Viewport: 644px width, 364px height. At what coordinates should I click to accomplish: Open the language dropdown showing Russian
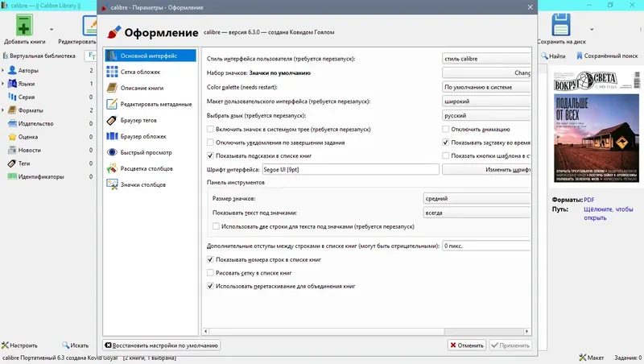pos(486,115)
